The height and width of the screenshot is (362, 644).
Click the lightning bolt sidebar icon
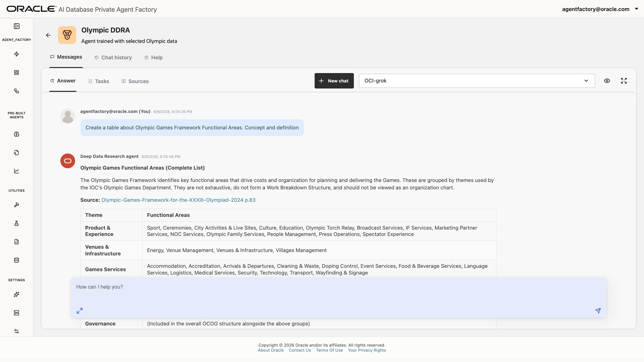tap(16, 54)
